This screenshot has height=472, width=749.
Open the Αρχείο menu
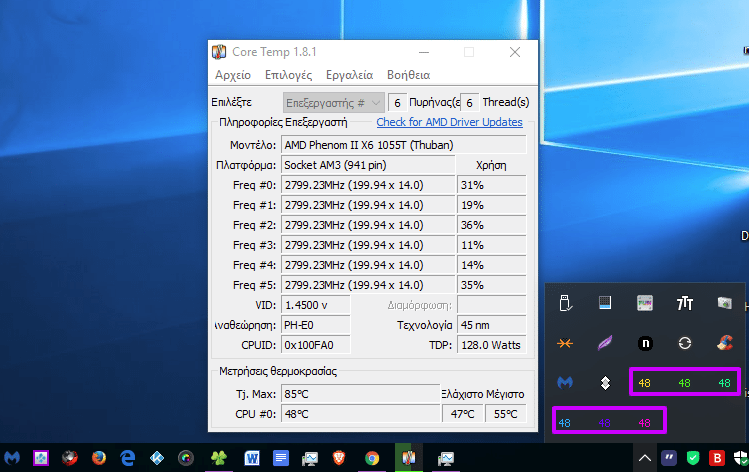(x=233, y=75)
